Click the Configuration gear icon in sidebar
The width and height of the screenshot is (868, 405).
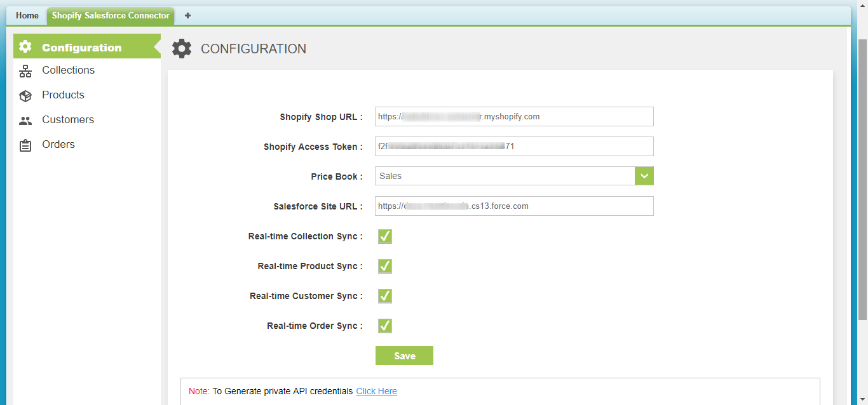click(x=25, y=46)
